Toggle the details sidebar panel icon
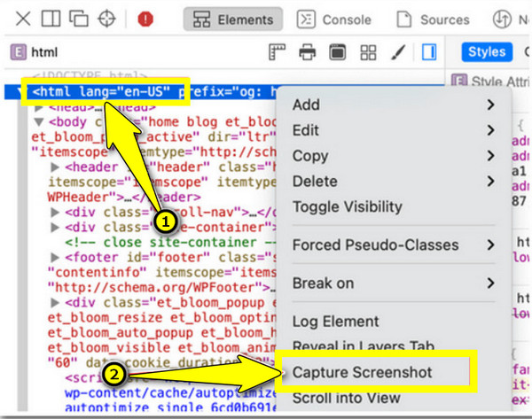Viewport: 532px width, 419px height. point(429,52)
